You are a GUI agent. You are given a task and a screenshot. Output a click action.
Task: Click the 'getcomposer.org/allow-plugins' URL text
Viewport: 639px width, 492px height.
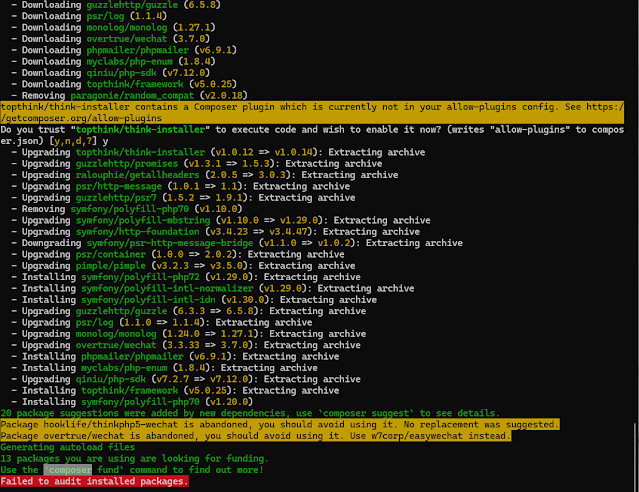(x=84, y=118)
